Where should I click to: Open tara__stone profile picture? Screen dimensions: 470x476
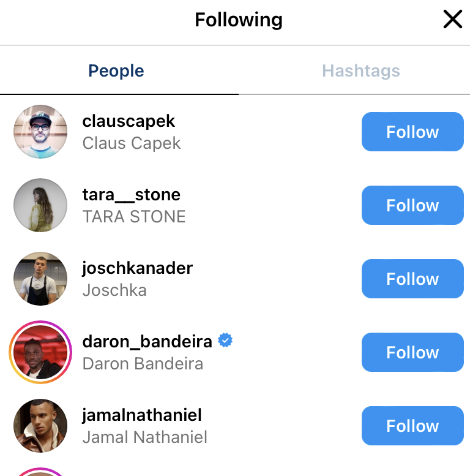pos(40,205)
